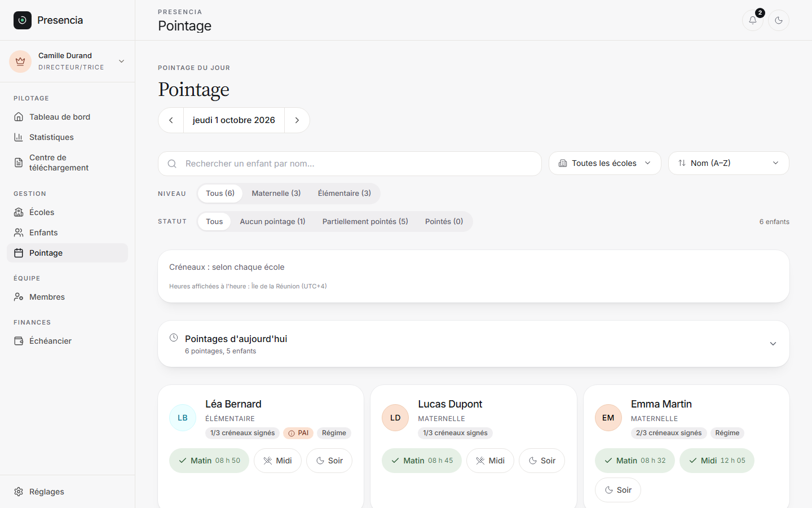Open Tableau de bord
The image size is (812, 508).
tap(68, 117)
